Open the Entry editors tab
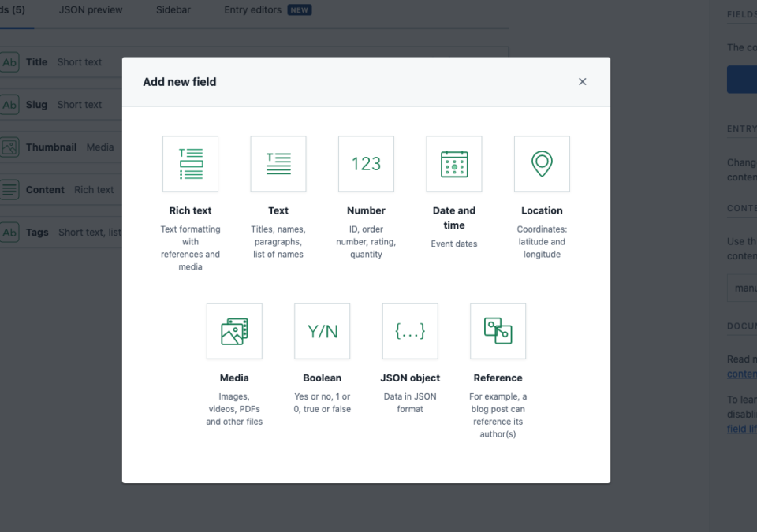 click(x=252, y=10)
